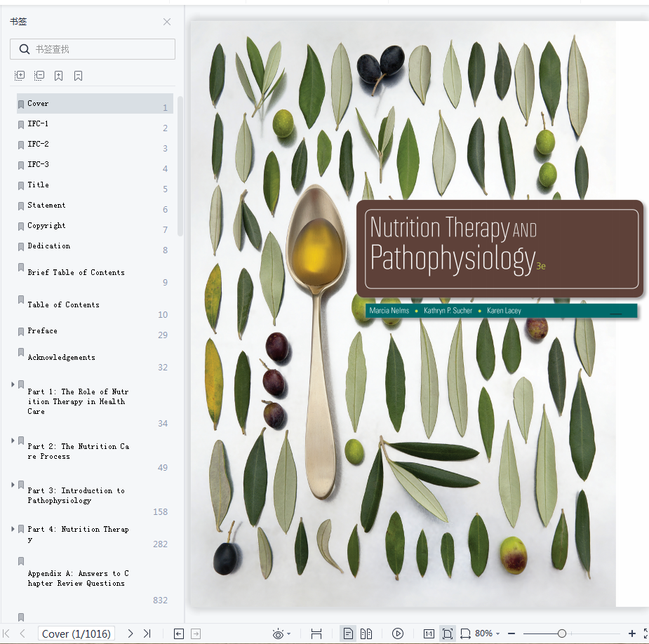The height and width of the screenshot is (644, 649).
Task: Toggle eye protection mode icon
Action: point(278,633)
